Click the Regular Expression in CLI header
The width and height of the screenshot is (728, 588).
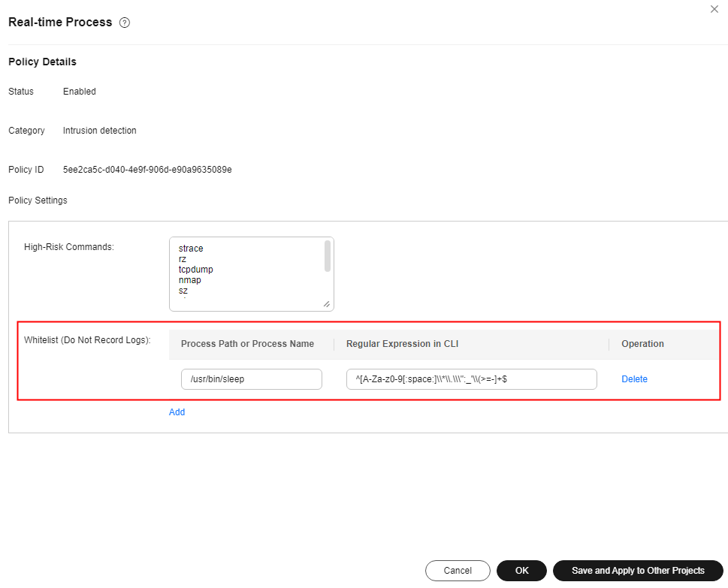coord(402,344)
